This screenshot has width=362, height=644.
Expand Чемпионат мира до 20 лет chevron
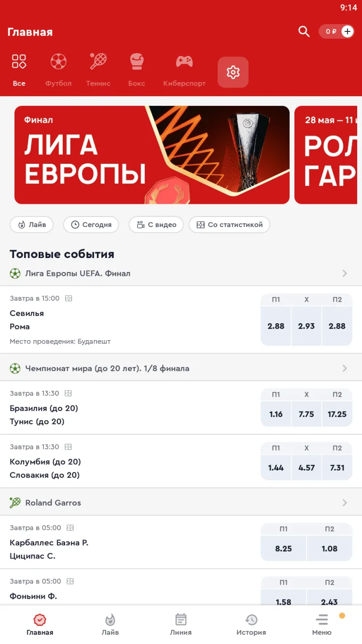[345, 368]
